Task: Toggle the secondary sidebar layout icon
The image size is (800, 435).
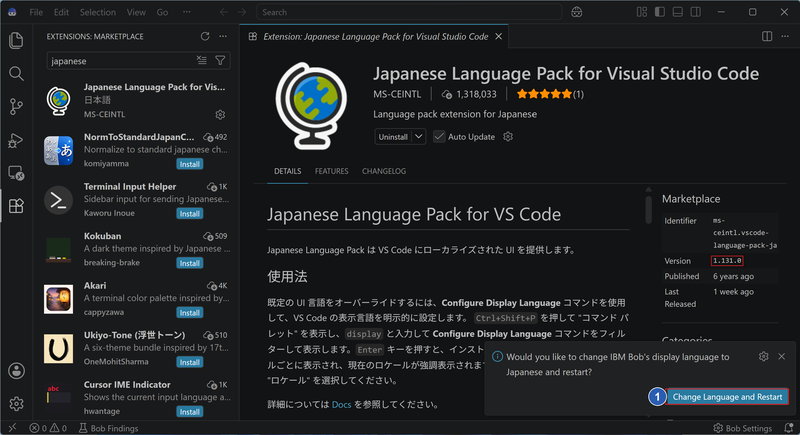Action: pos(695,12)
